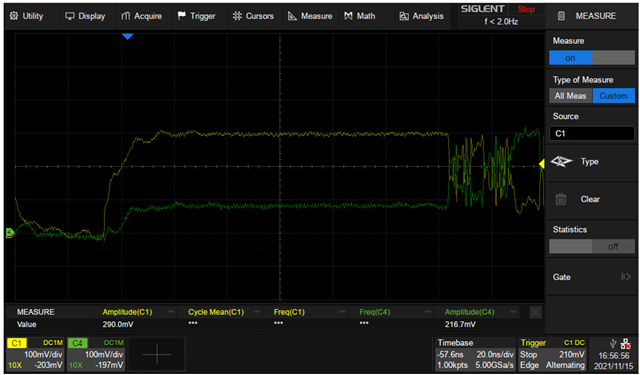The height and width of the screenshot is (375, 640).
Task: Click the 210mV trigger level value
Action: click(x=571, y=354)
